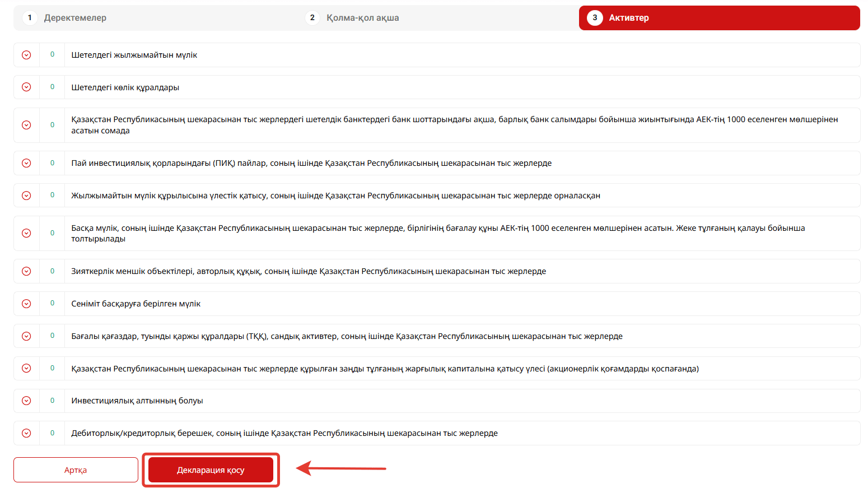Click the 'Шетелдегі көлік құралдары' row title

tap(125, 87)
